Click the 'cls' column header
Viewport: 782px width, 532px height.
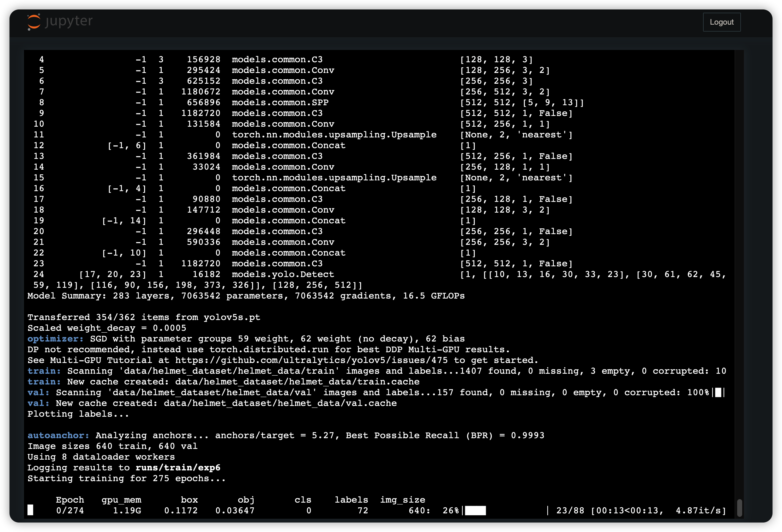303,500
